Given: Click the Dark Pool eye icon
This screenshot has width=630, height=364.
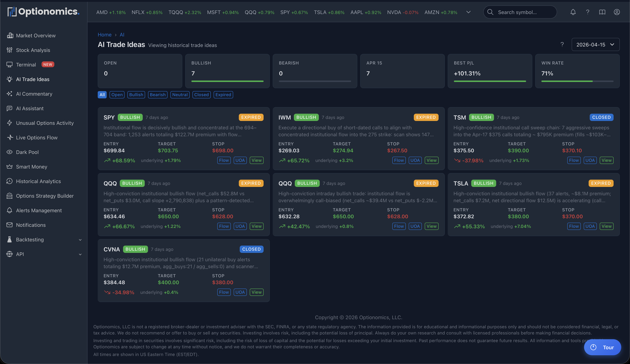Looking at the screenshot, I should (9, 152).
